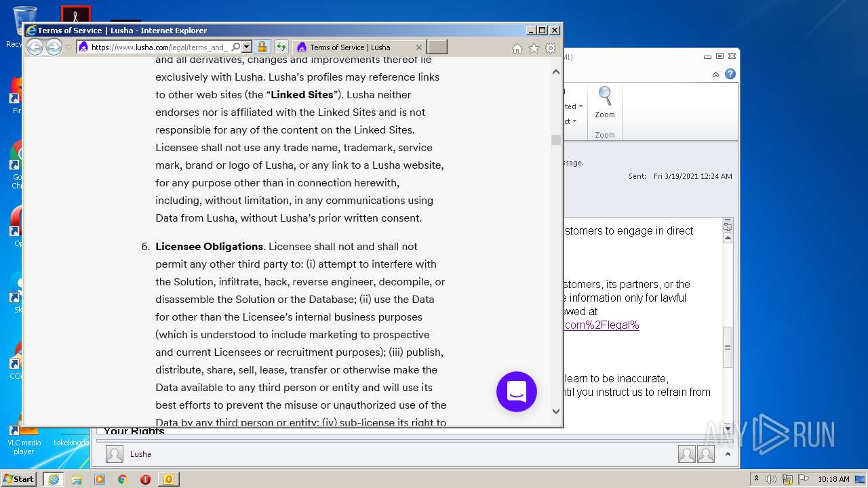Image resolution: width=868 pixels, height=488 pixels.
Task: Go to IE Home page icon
Action: 517,48
